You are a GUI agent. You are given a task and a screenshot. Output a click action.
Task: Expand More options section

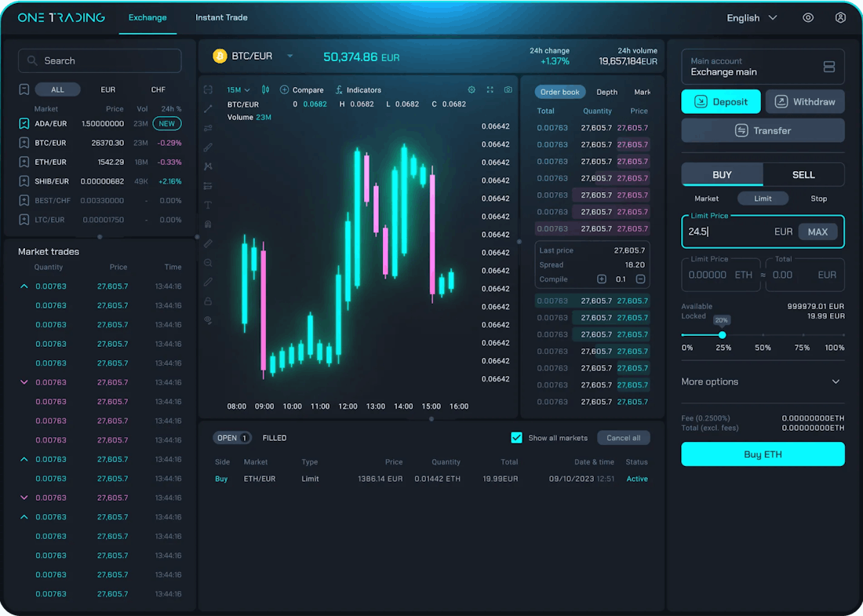tap(763, 381)
